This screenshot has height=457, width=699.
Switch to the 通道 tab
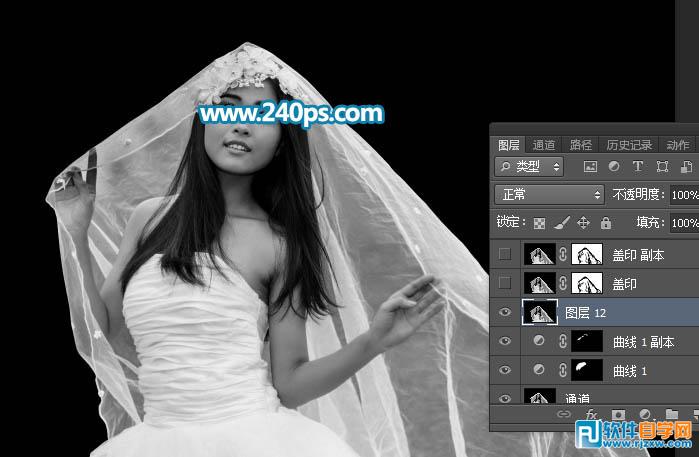coord(544,145)
